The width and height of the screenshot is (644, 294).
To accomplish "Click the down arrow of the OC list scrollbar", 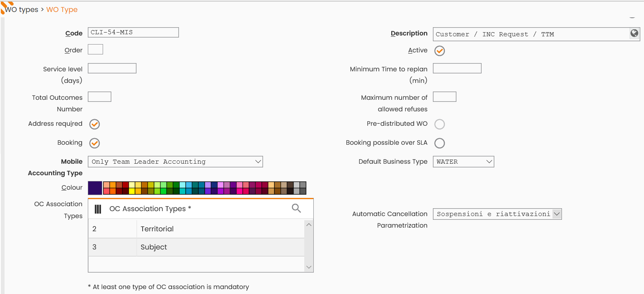I will 309,267.
